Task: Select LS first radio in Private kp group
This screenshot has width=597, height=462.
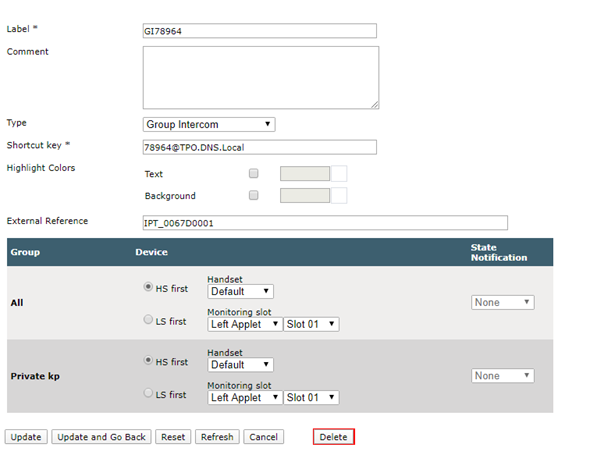Action: tap(148, 393)
